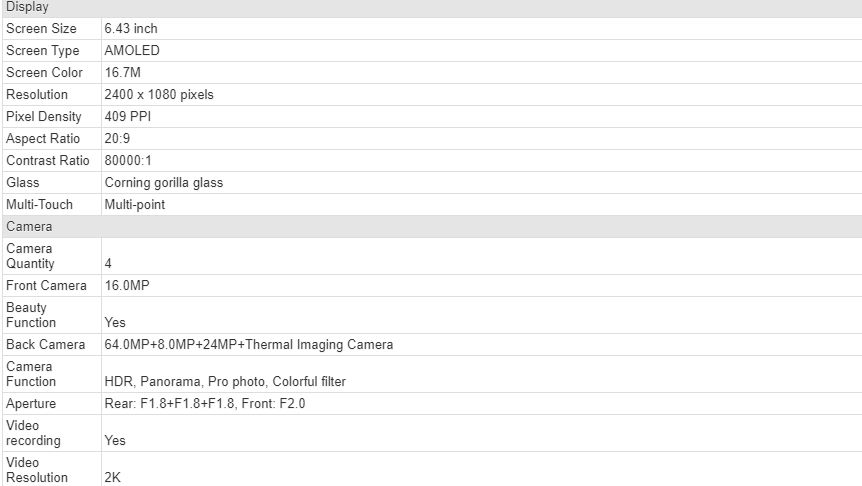Click the 409 PPI value

(128, 117)
